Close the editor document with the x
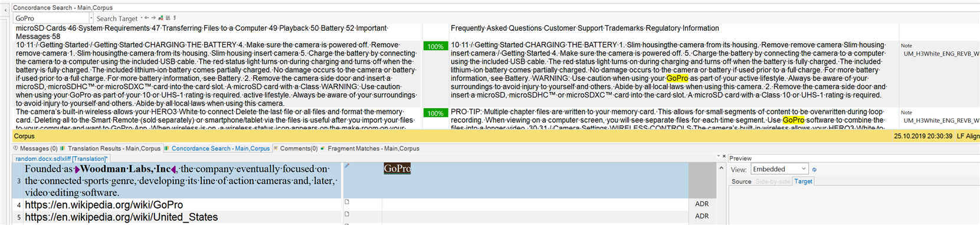 point(724,156)
